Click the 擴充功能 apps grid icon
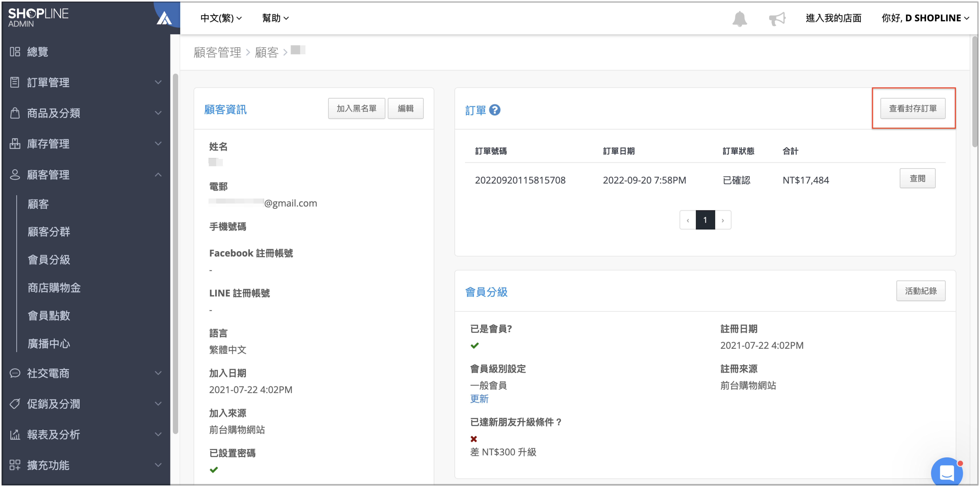The image size is (980, 487). point(15,465)
